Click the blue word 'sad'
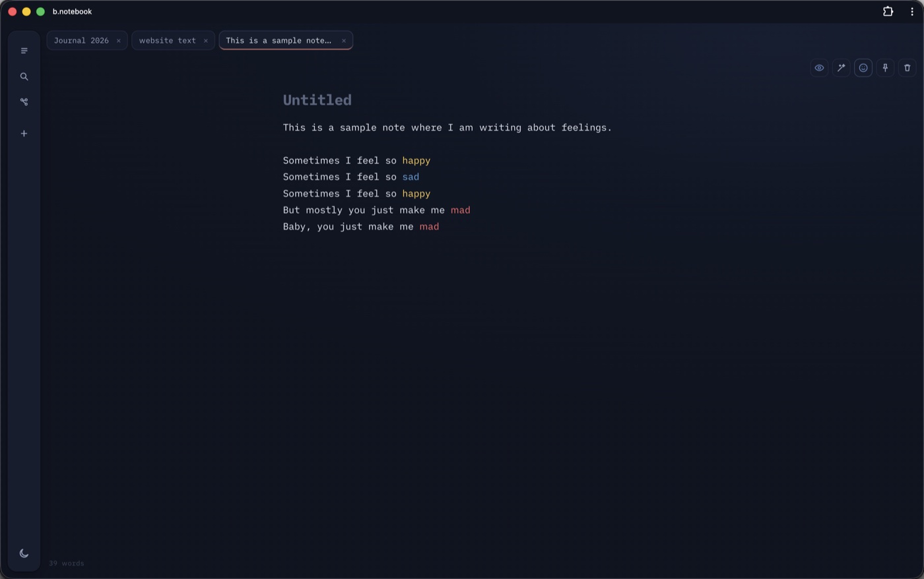 411,177
